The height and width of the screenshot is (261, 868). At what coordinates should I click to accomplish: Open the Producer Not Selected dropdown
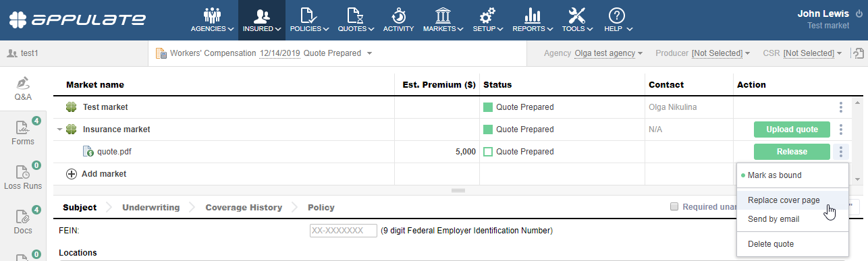pyautogui.click(x=721, y=53)
